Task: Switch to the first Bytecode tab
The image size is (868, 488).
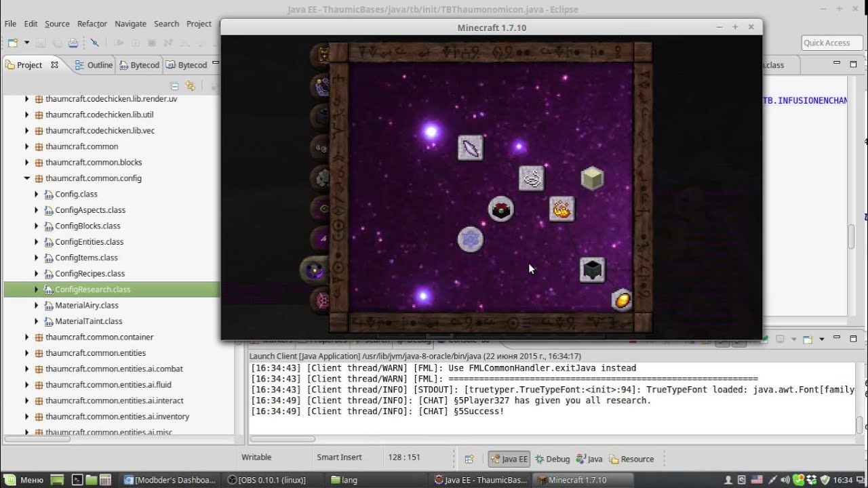Action: click(x=139, y=65)
